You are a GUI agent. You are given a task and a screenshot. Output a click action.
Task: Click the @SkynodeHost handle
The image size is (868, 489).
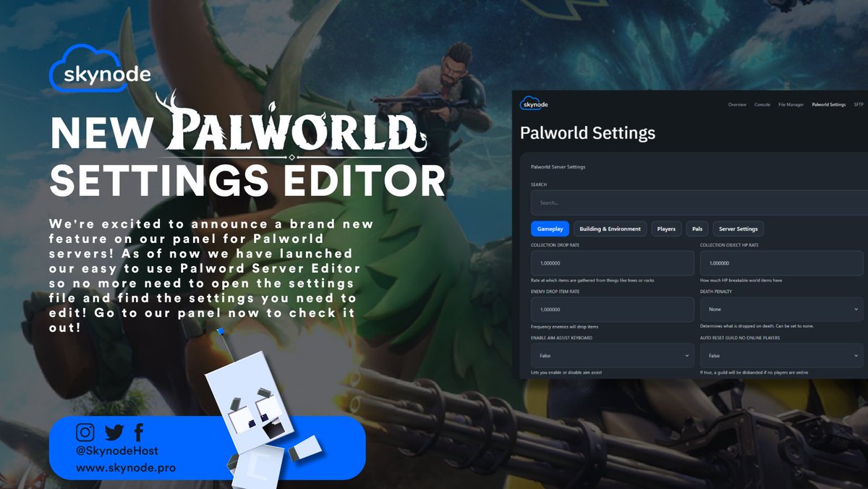(x=117, y=451)
